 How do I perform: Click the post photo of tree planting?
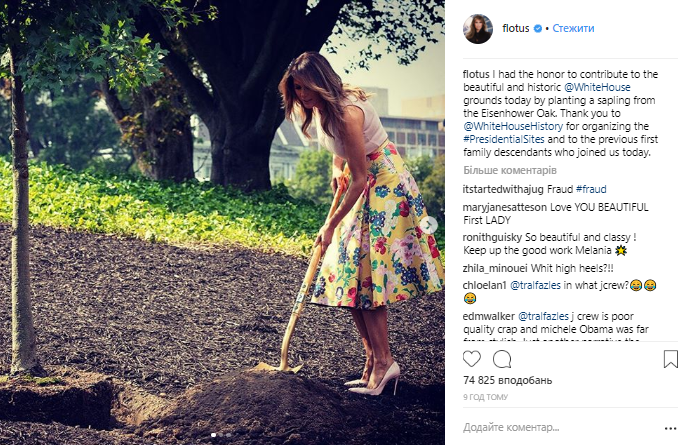[x=222, y=222]
